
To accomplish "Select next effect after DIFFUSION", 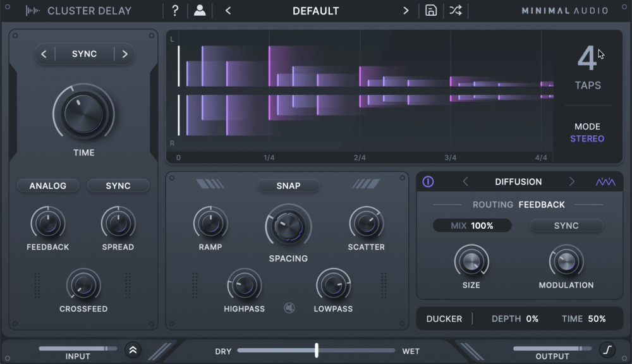I will point(571,182).
